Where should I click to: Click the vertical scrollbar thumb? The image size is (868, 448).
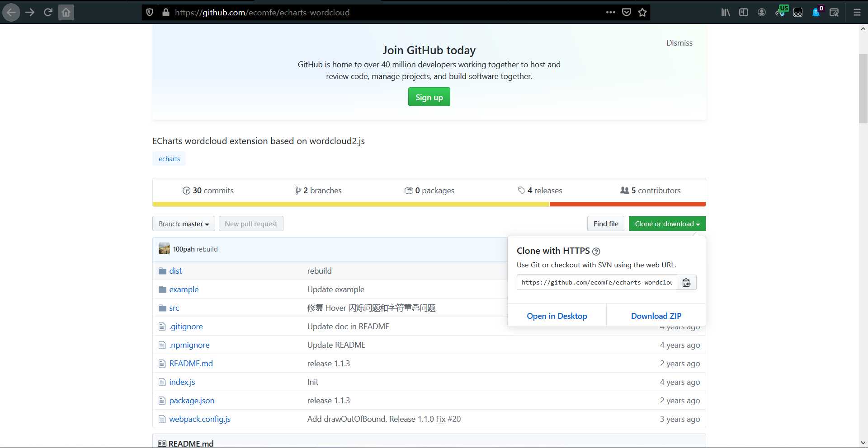(x=863, y=89)
